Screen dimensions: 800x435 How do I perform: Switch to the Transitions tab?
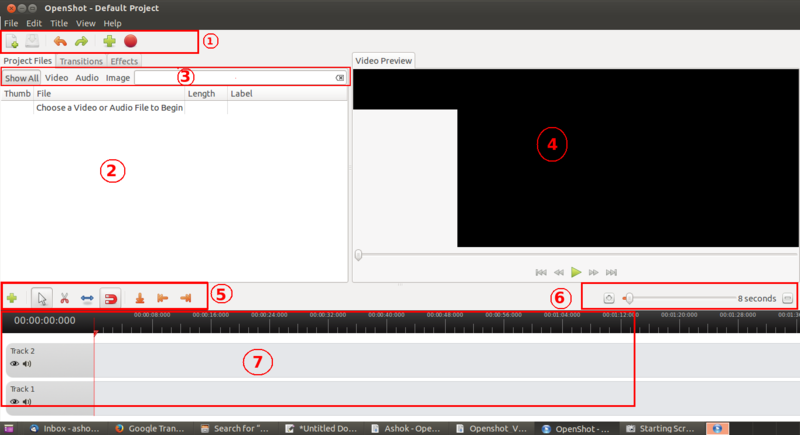[x=81, y=61]
